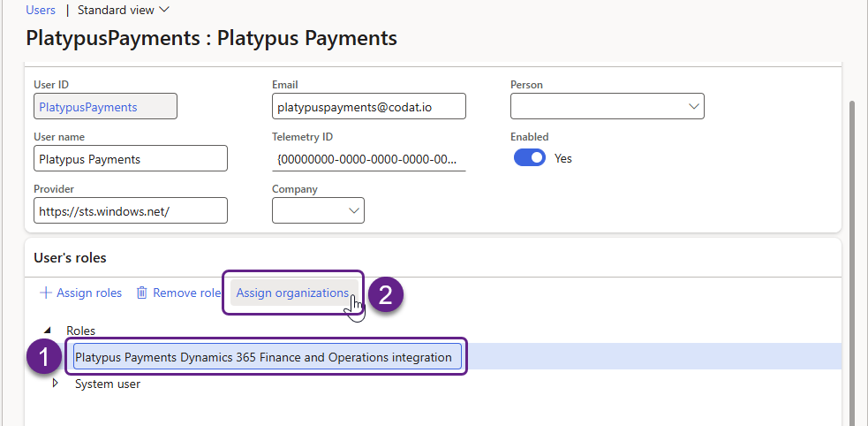The height and width of the screenshot is (426, 868).
Task: Collapse the Roles tree node
Action: coord(48,331)
